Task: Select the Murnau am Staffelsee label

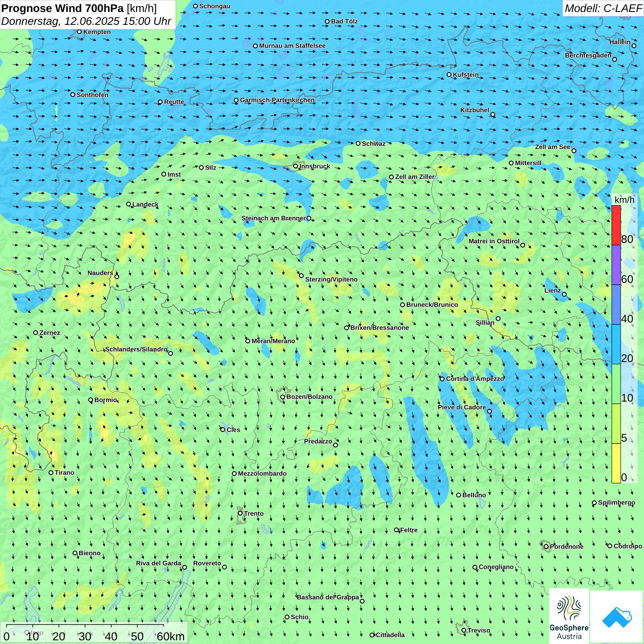Action: (292, 46)
